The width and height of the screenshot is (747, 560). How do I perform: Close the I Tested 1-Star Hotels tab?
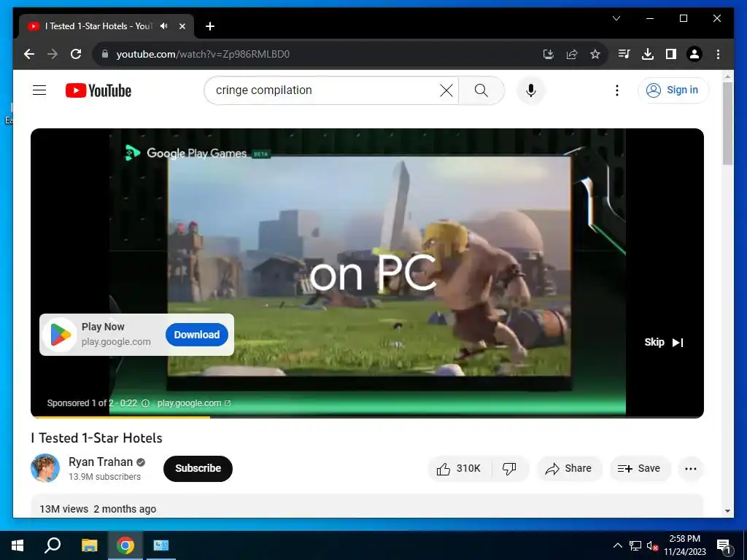(x=182, y=26)
